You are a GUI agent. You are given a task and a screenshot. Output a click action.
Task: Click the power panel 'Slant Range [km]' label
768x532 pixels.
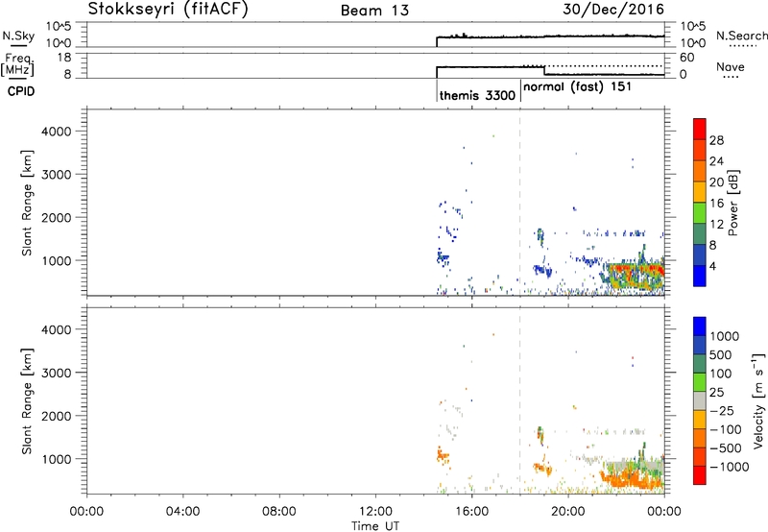point(27,204)
